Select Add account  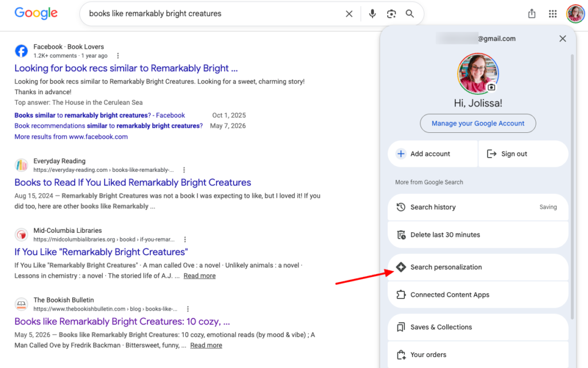click(x=433, y=154)
